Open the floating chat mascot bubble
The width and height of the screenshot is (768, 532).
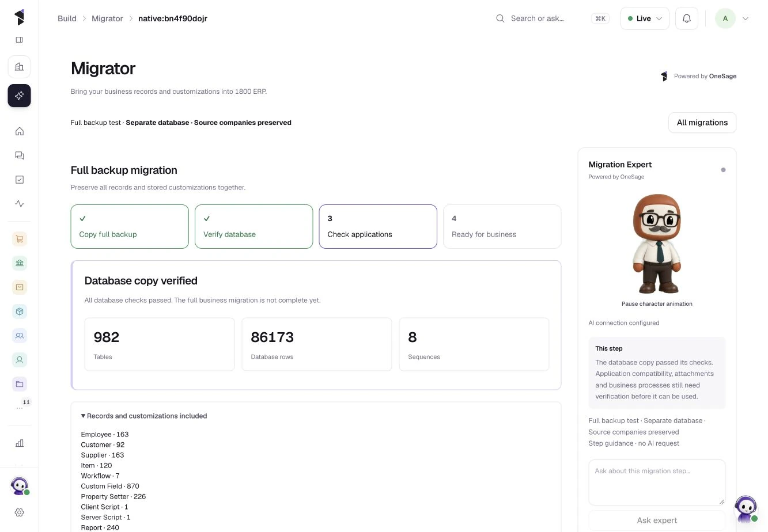(747, 510)
